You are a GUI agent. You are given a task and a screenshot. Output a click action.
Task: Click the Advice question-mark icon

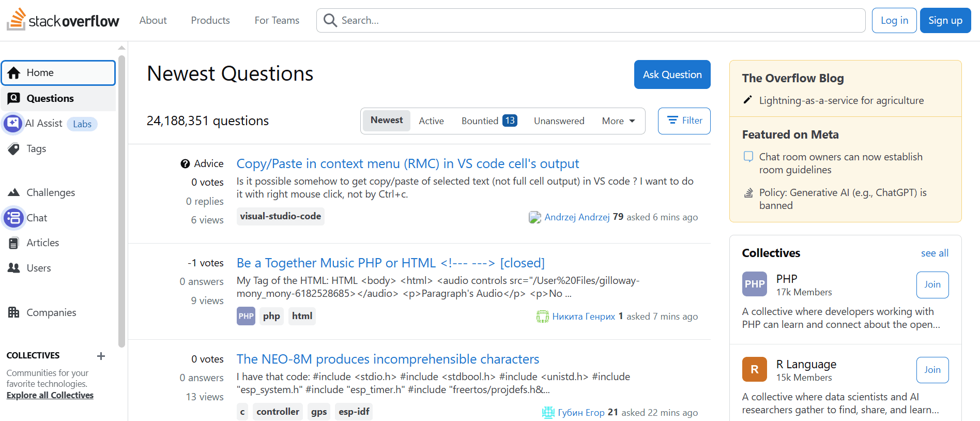(185, 164)
